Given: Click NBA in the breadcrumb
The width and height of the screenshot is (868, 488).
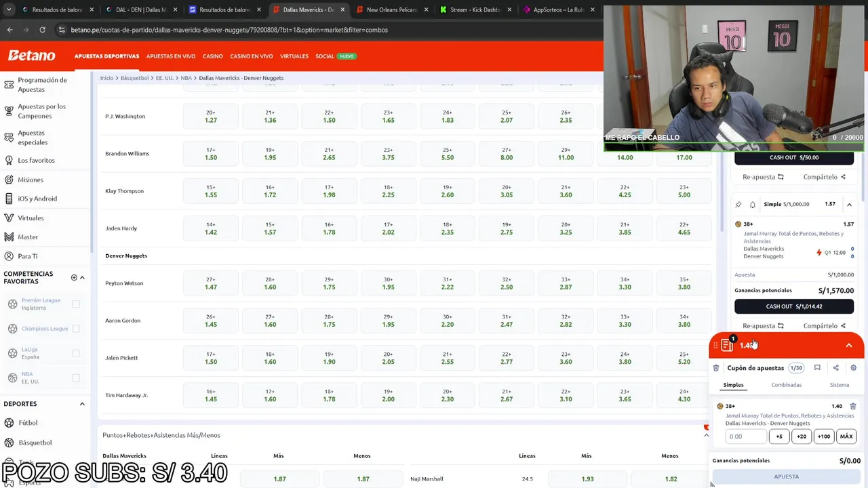Looking at the screenshot, I should point(186,78).
